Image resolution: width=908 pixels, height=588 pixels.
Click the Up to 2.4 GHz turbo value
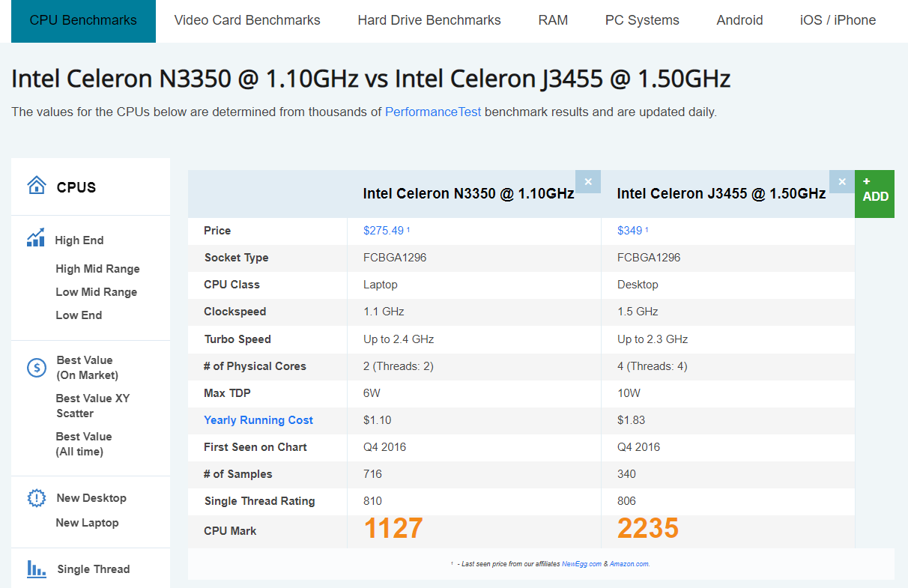(x=399, y=339)
